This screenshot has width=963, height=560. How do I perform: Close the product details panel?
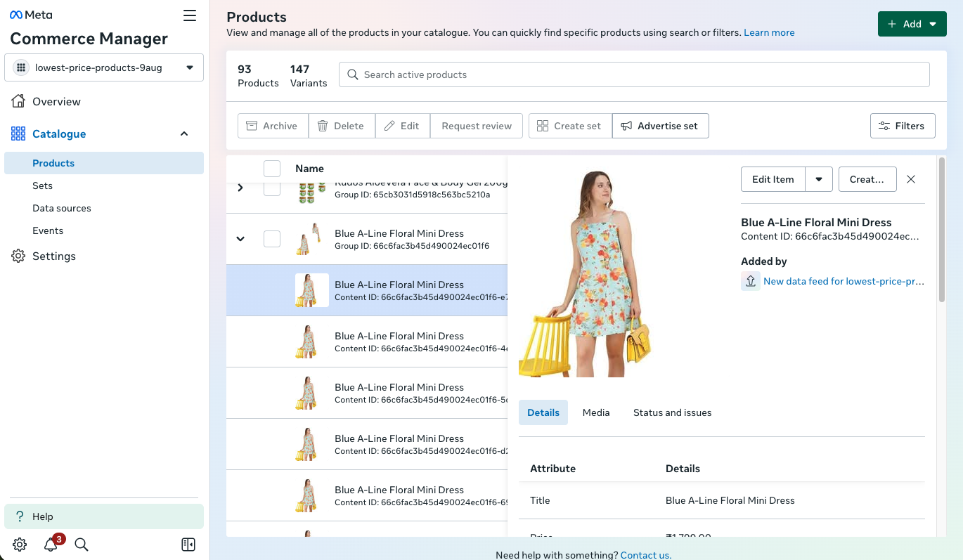[911, 179]
